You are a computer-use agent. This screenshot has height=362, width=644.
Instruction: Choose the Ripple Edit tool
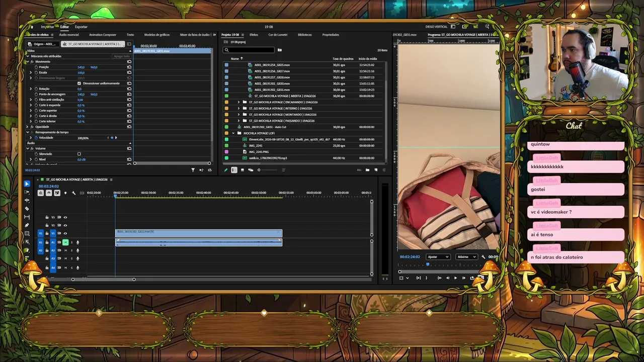pyautogui.click(x=27, y=201)
